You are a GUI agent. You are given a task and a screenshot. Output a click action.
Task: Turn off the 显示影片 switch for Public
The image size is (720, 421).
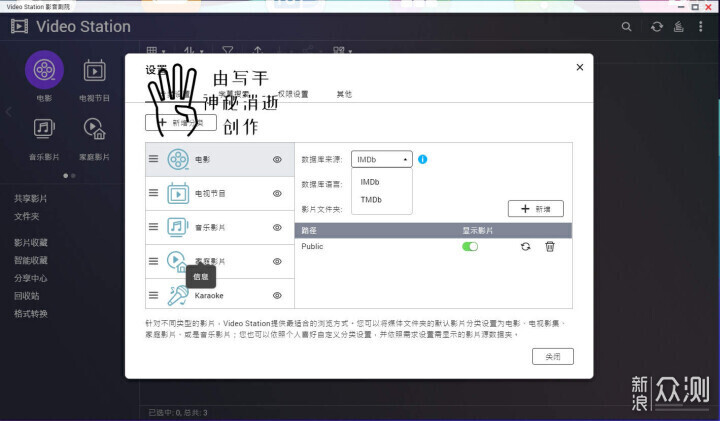[x=470, y=247]
